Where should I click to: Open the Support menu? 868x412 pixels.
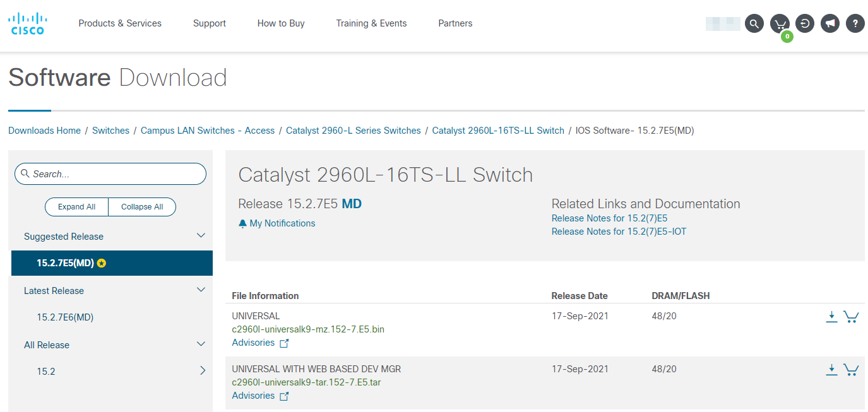pyautogui.click(x=210, y=23)
